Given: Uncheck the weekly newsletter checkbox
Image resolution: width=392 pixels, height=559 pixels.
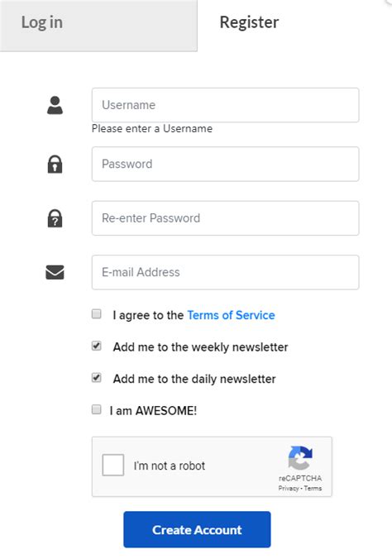Looking at the screenshot, I should click(x=96, y=346).
